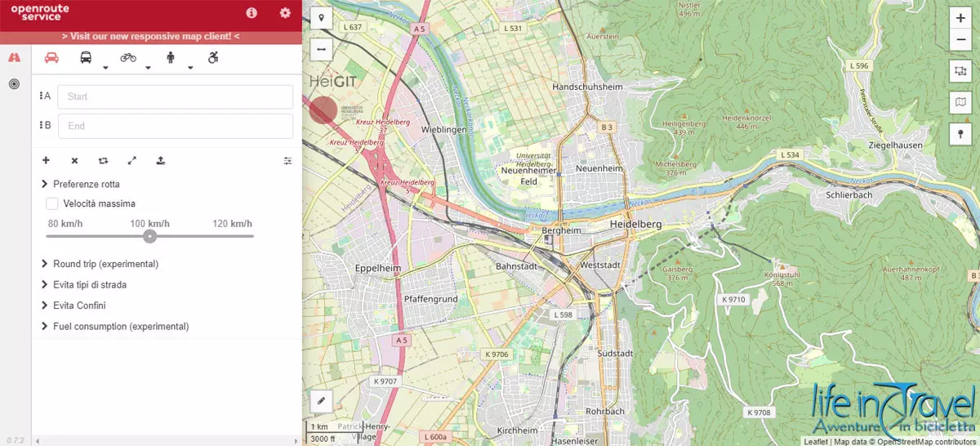The height and width of the screenshot is (446, 980).
Task: Open the settings gear in header
Action: coord(285,13)
